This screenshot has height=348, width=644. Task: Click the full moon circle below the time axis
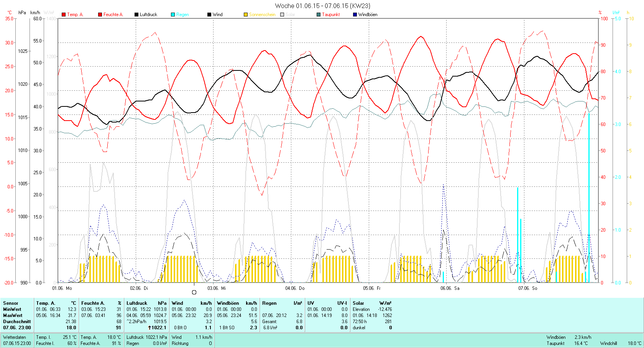(194, 292)
